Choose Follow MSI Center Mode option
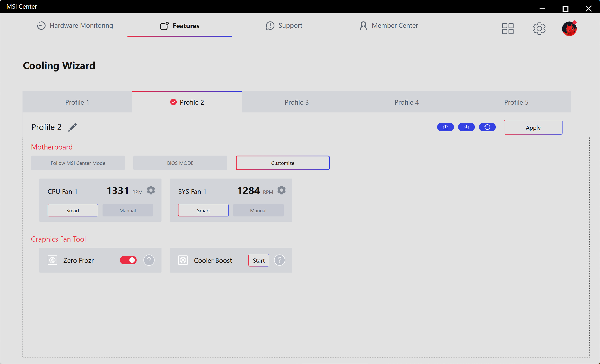The height and width of the screenshot is (364, 600). 78,163
